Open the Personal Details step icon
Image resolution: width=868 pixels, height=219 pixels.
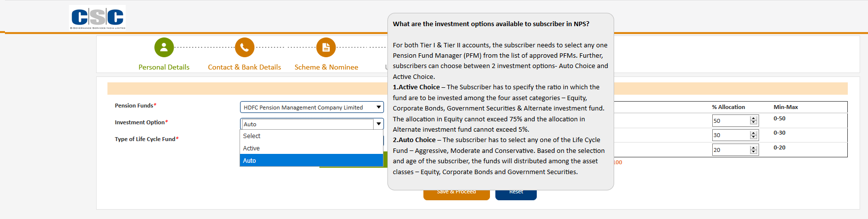164,47
